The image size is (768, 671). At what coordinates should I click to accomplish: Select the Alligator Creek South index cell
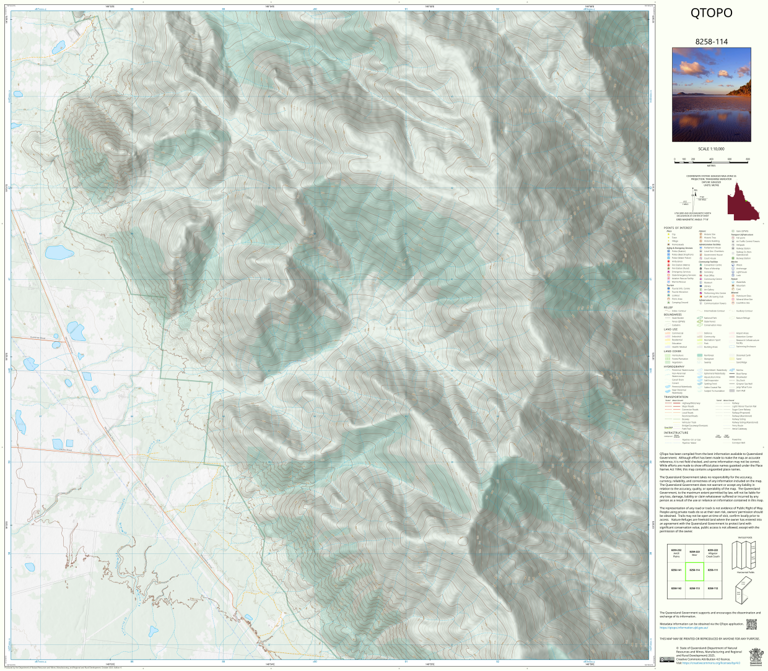coord(713,553)
